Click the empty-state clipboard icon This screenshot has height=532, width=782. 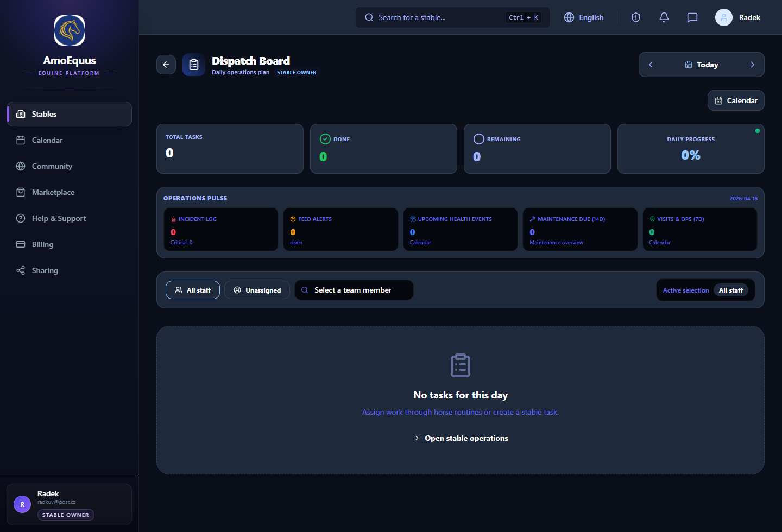pyautogui.click(x=460, y=365)
